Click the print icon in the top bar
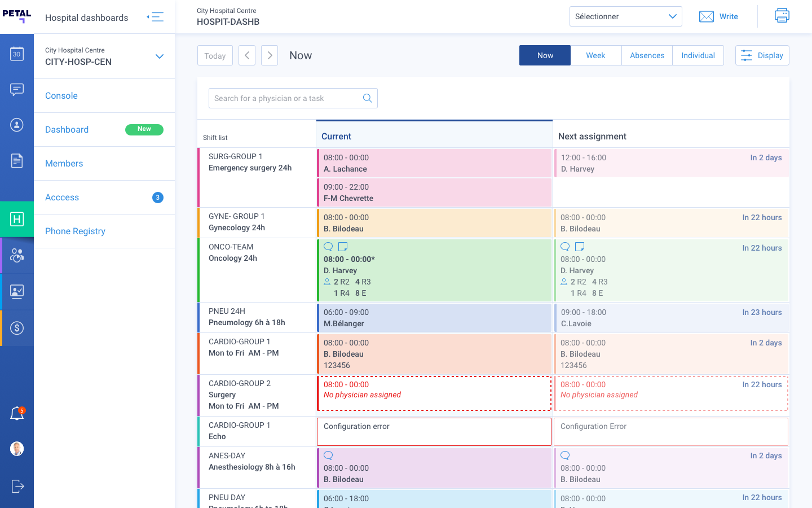The width and height of the screenshot is (812, 508). pyautogui.click(x=782, y=16)
